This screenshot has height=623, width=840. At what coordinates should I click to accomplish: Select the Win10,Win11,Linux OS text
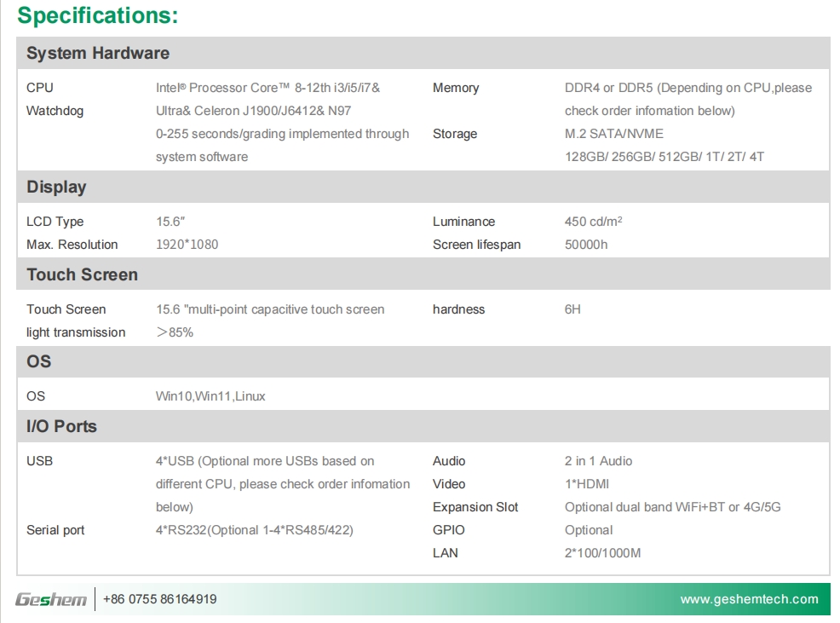tap(210, 396)
